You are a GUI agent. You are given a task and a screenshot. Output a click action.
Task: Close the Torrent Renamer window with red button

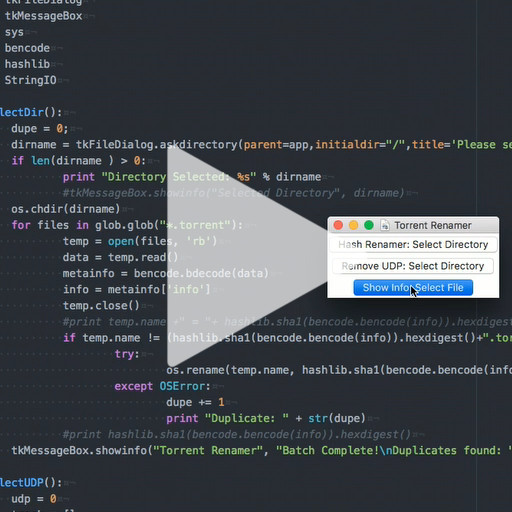pos(338,225)
